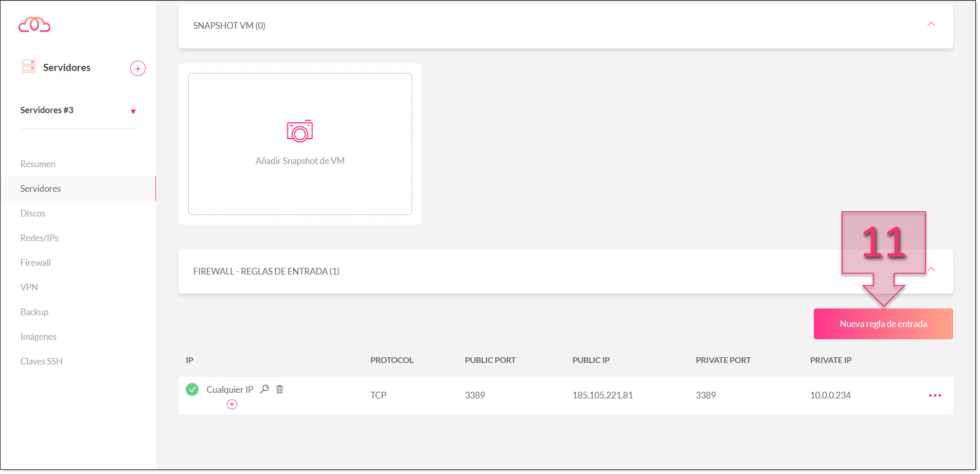Click the Nueva regla de entrada button
Viewport: 980px width, 474px height.
883,324
